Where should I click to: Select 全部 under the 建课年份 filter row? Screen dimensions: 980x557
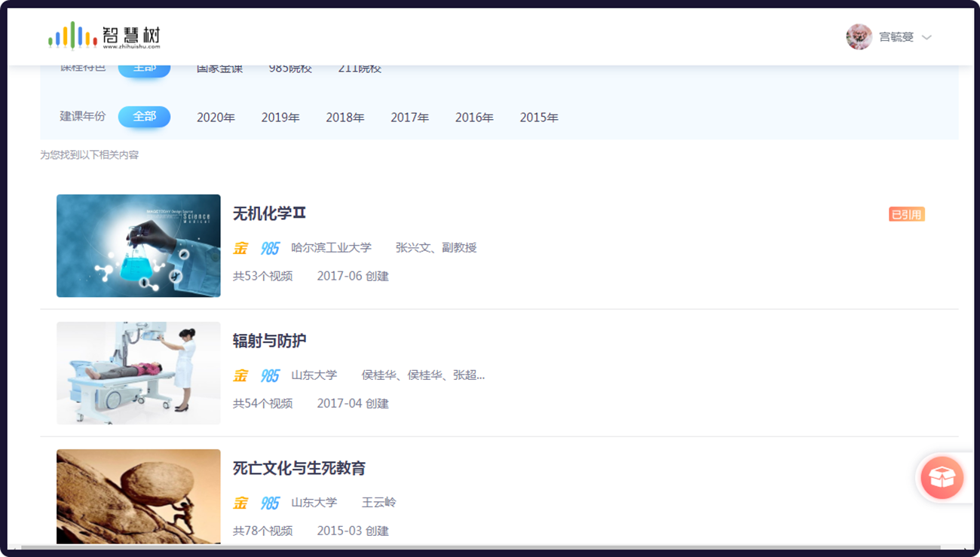144,117
